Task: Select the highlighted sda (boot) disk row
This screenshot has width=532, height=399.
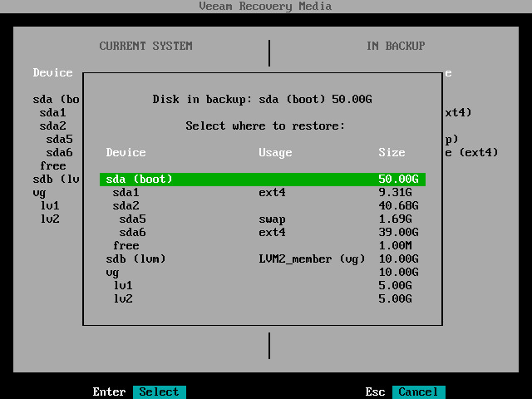Action: tap(263, 180)
